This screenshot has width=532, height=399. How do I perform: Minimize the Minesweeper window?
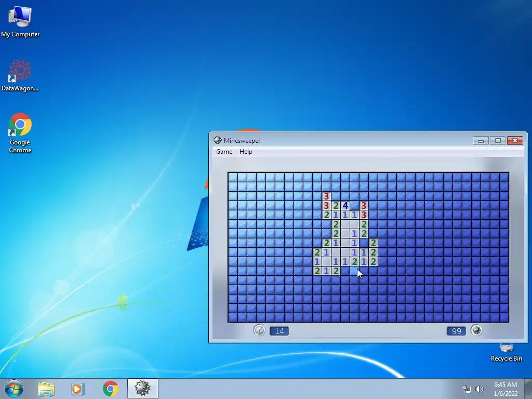coord(481,140)
